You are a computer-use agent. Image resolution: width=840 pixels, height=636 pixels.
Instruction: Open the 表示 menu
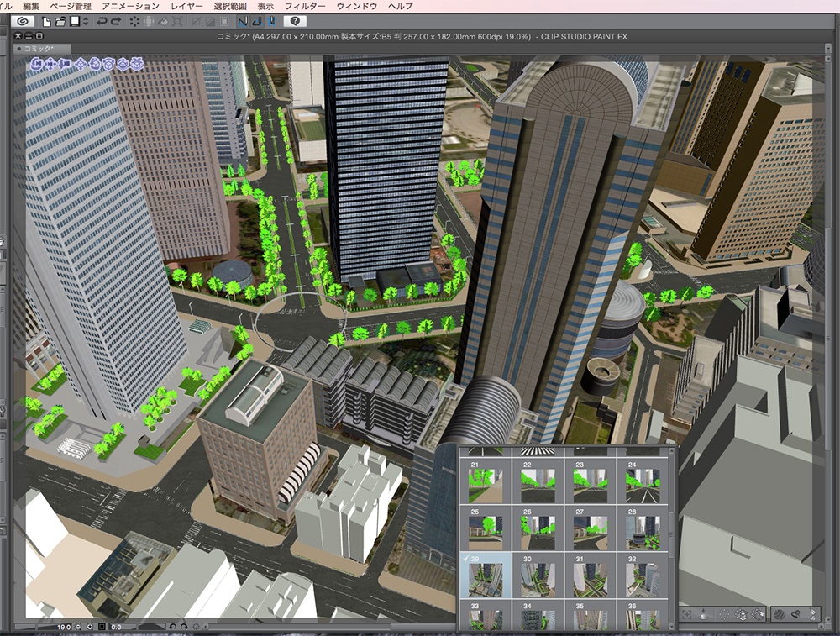[x=265, y=6]
